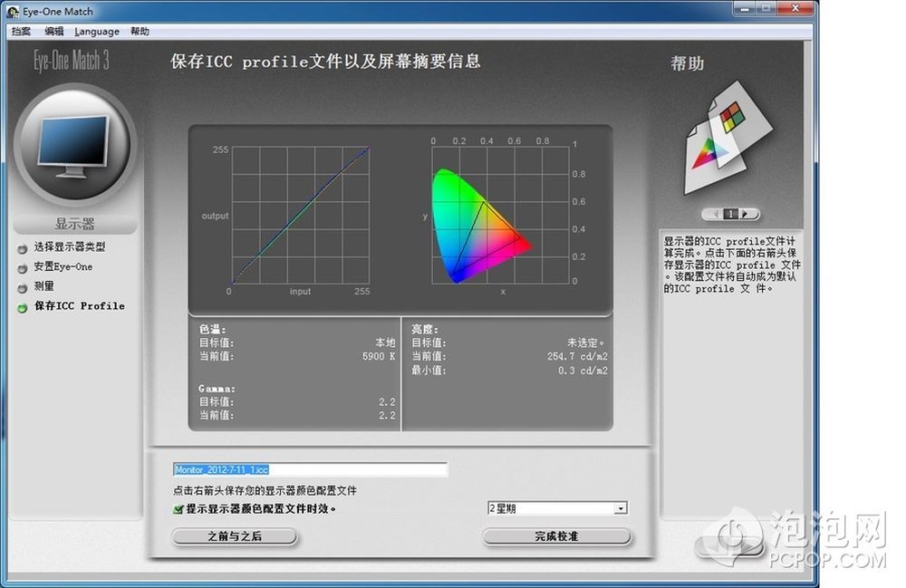Click the 完成校准 button
906x588 pixels.
click(x=556, y=536)
